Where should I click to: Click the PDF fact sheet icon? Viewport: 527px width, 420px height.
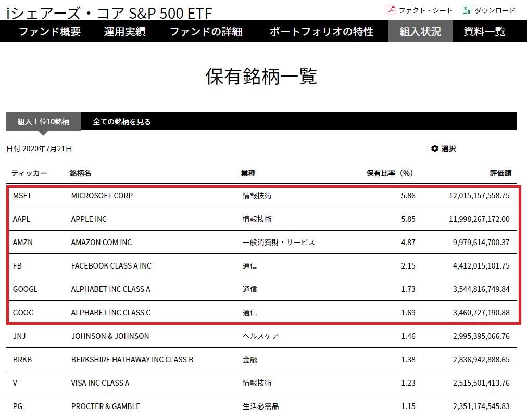pyautogui.click(x=391, y=10)
